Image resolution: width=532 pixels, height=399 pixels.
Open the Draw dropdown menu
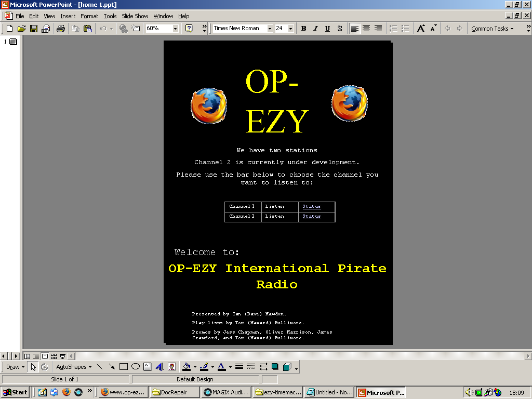[x=15, y=367]
